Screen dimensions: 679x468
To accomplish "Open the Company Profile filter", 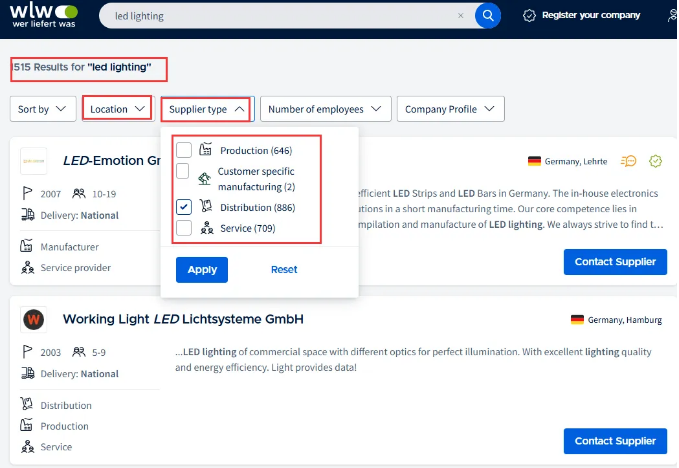I will 450,109.
